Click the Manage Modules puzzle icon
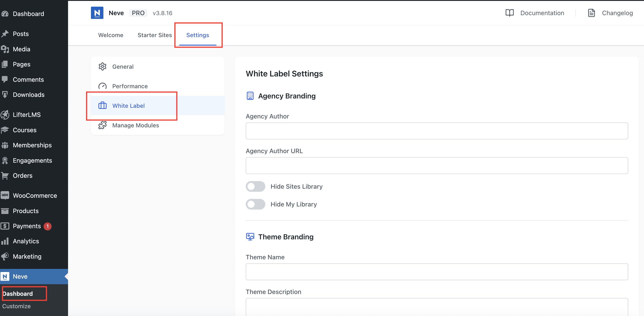This screenshot has height=316, width=644. click(x=102, y=125)
